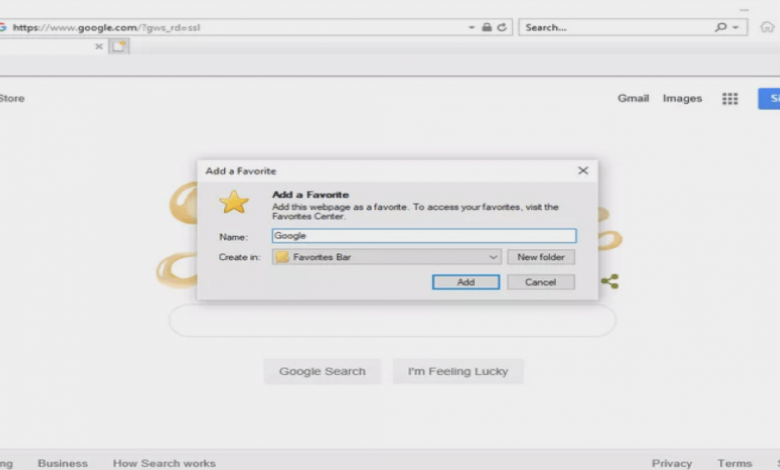Open the Images link
The image size is (780, 470).
click(x=682, y=98)
